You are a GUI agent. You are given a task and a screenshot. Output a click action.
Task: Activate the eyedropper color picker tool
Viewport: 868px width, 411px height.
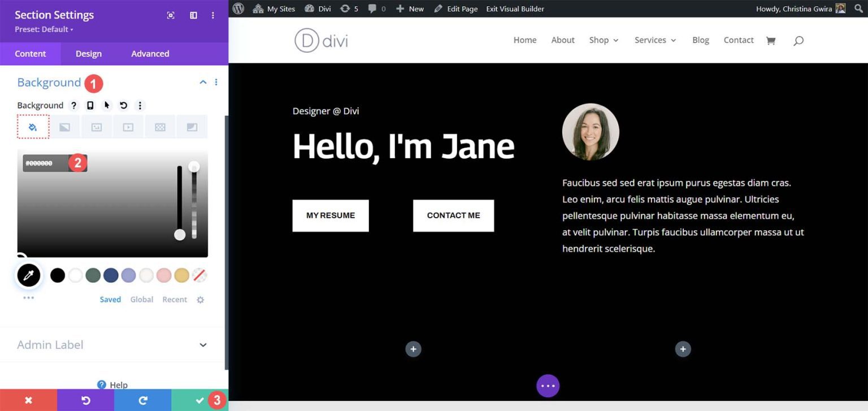tap(28, 275)
